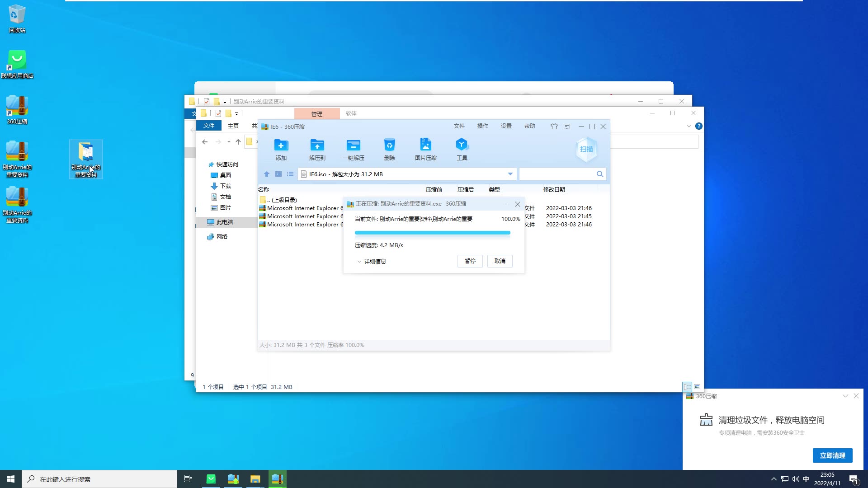Collapse the 360压缩 popup via chevron

[x=845, y=396]
